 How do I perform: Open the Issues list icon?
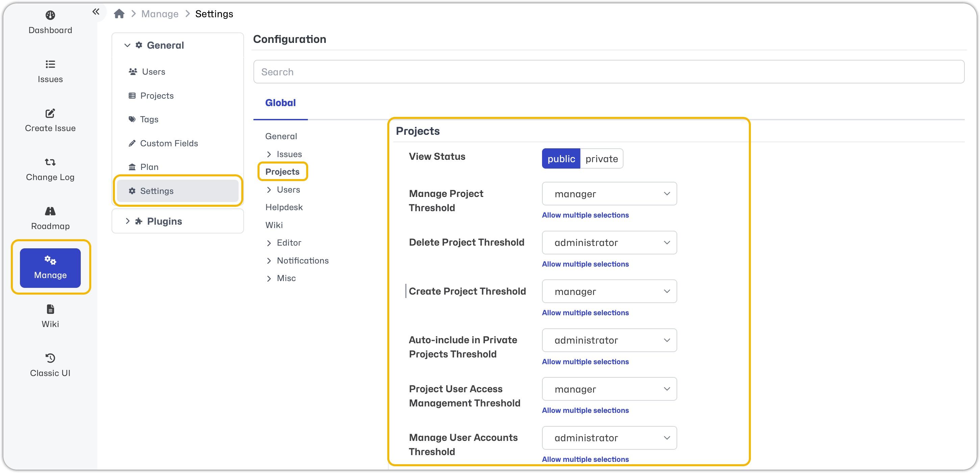click(x=50, y=64)
